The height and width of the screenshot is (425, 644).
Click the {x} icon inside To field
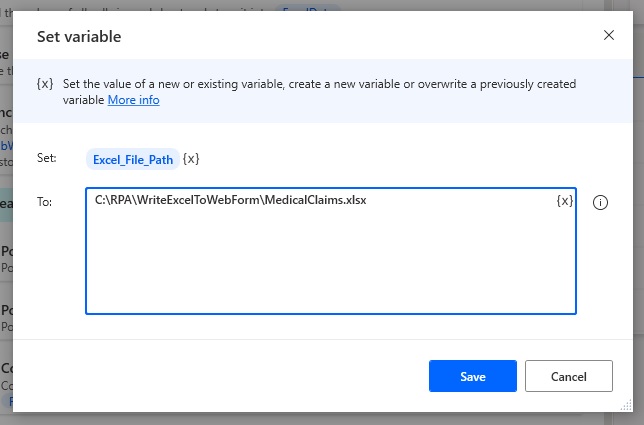[565, 201]
